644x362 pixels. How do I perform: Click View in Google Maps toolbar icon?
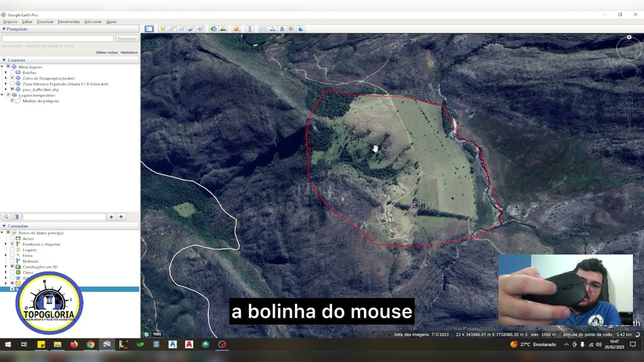coord(291,29)
